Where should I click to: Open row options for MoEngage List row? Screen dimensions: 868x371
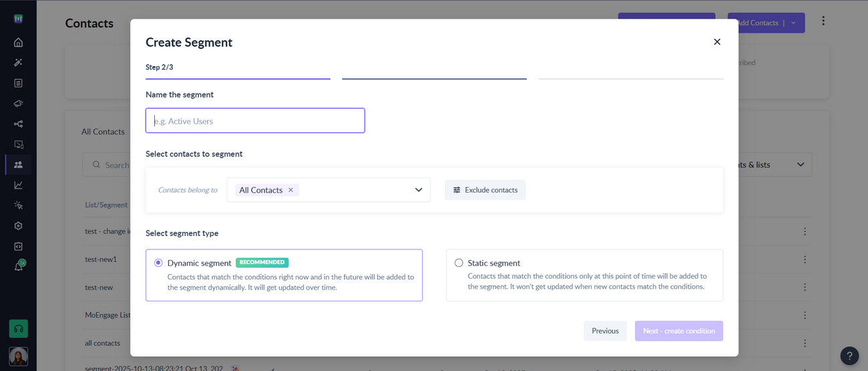point(805,315)
